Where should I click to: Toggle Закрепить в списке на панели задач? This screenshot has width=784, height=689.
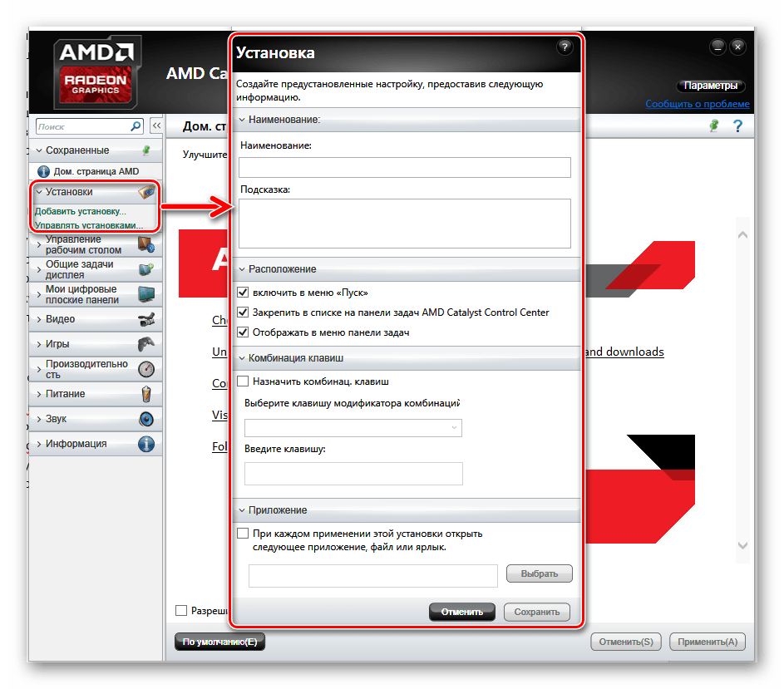click(x=243, y=312)
